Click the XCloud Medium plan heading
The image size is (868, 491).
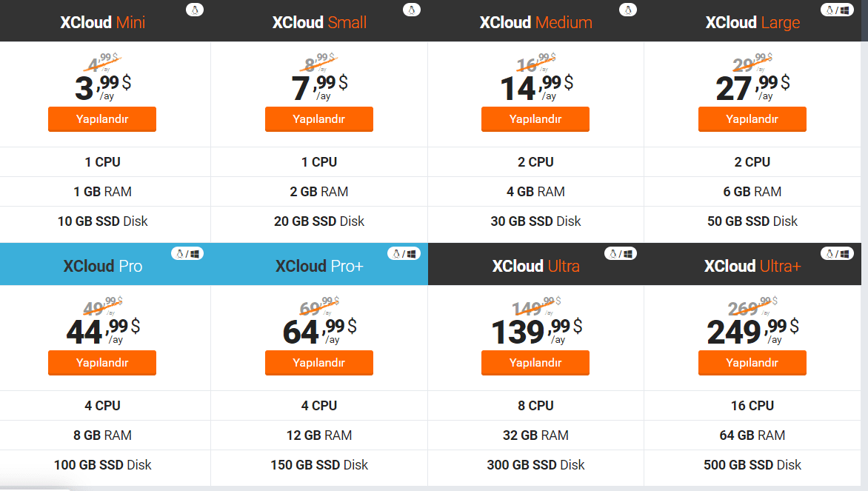(x=535, y=23)
